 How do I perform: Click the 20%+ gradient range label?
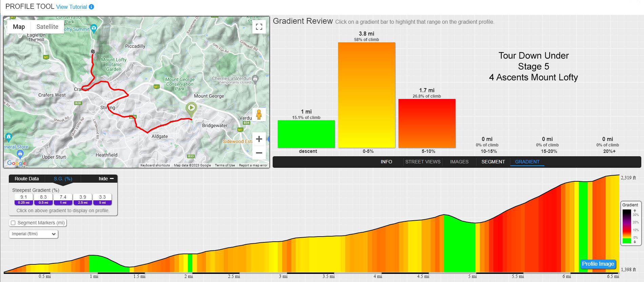(x=609, y=151)
